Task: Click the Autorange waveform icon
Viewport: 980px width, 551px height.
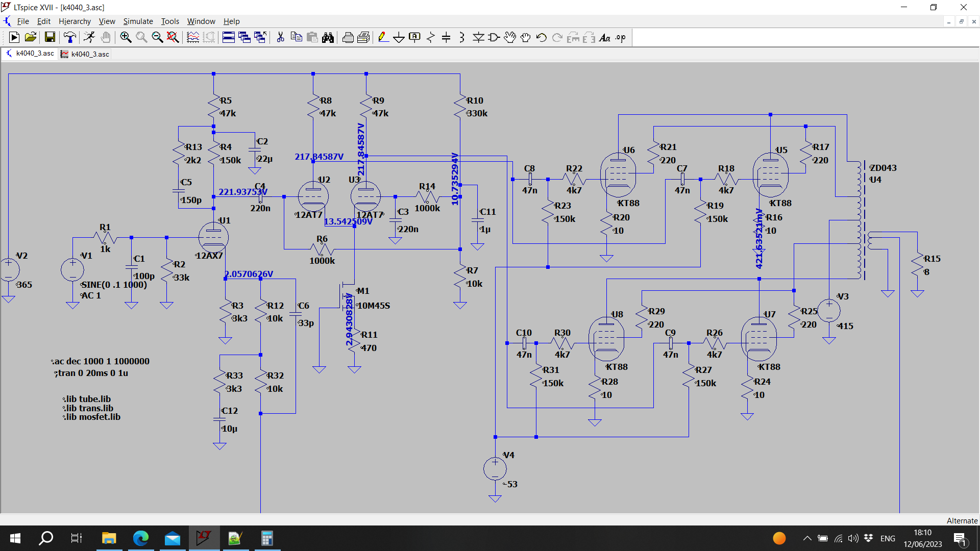Action: [x=193, y=37]
